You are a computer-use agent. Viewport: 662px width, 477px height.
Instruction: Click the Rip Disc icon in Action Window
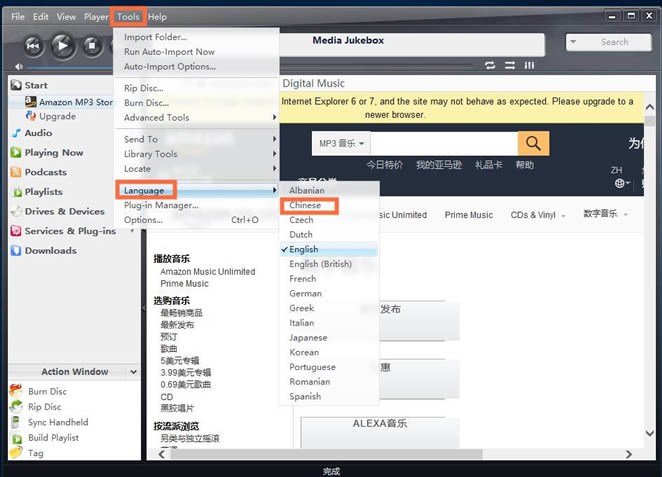point(16,407)
